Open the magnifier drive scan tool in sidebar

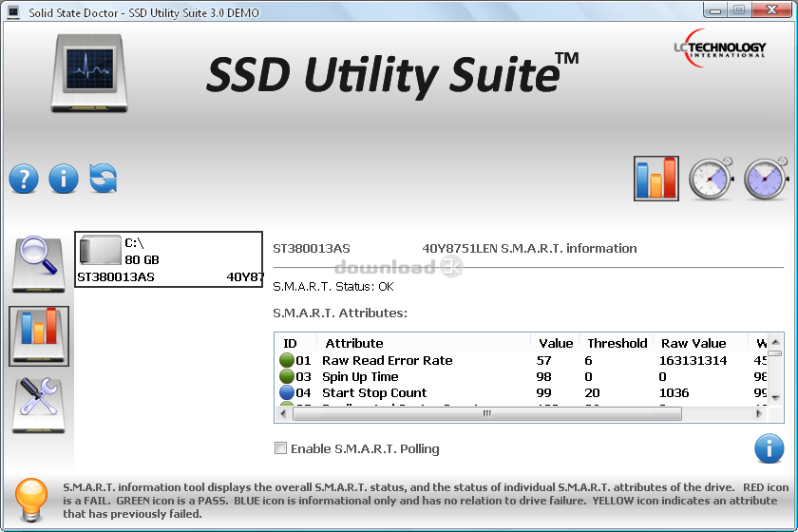pos(38,264)
